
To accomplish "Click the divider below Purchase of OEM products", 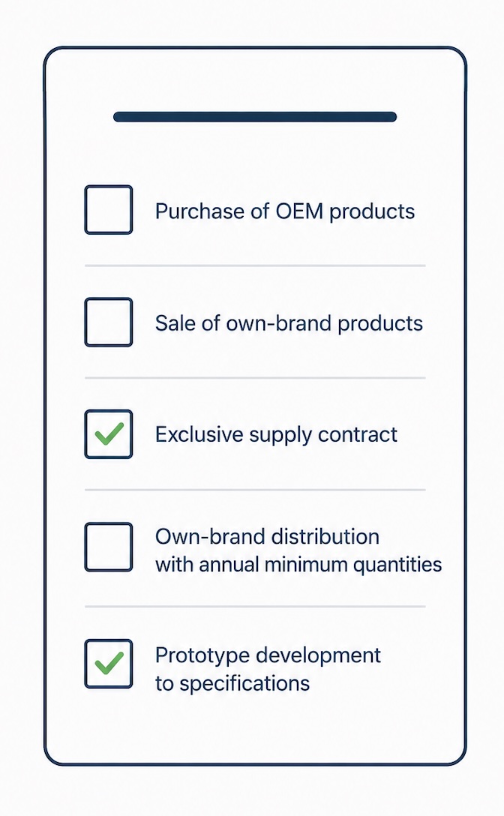I will [255, 265].
